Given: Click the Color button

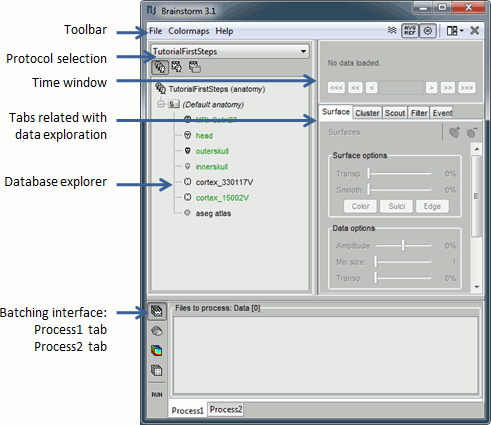Looking at the screenshot, I should point(360,206).
